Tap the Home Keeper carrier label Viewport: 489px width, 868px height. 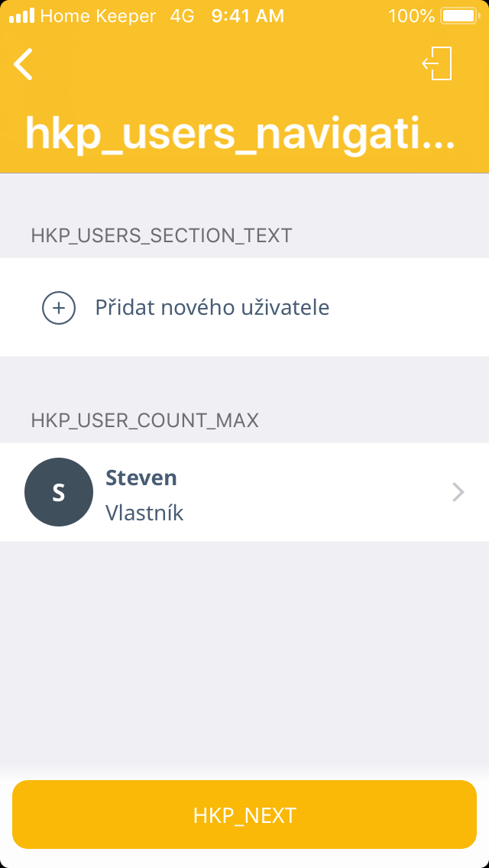tap(98, 16)
